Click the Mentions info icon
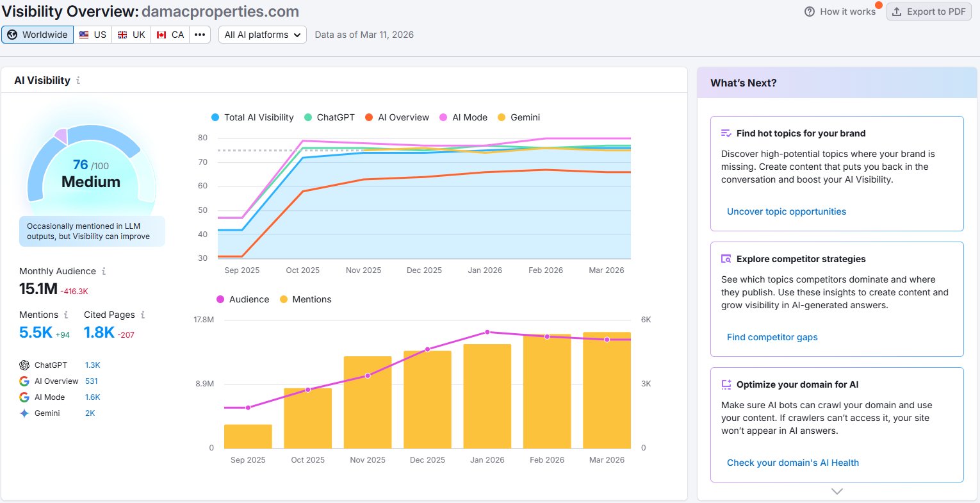Screen dimensions: 980x503 [x=66, y=315]
